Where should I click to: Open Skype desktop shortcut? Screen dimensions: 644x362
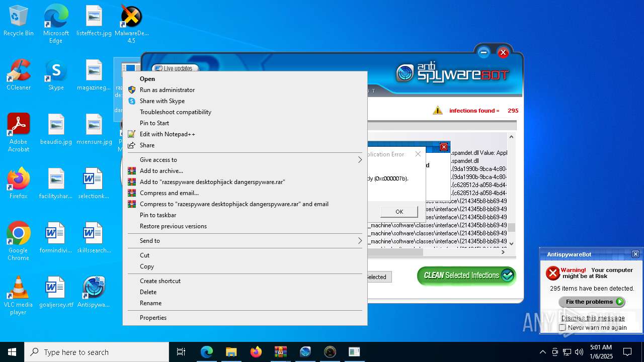(56, 75)
